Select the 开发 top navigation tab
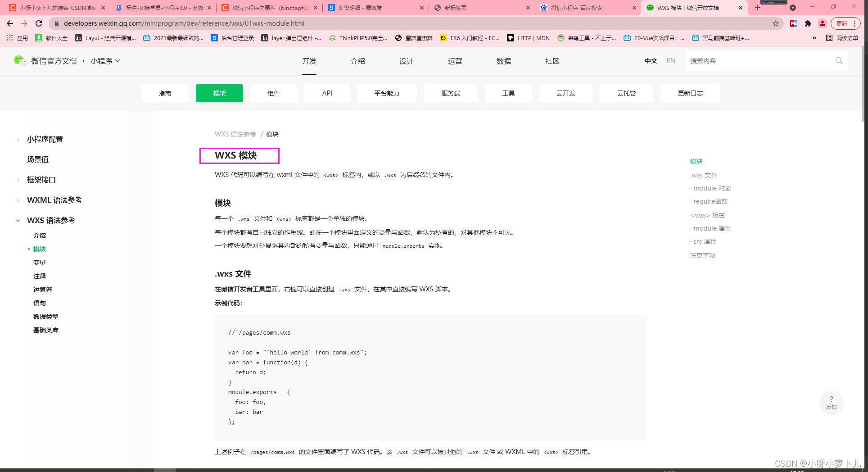Image resolution: width=868 pixels, height=472 pixels. (x=309, y=61)
